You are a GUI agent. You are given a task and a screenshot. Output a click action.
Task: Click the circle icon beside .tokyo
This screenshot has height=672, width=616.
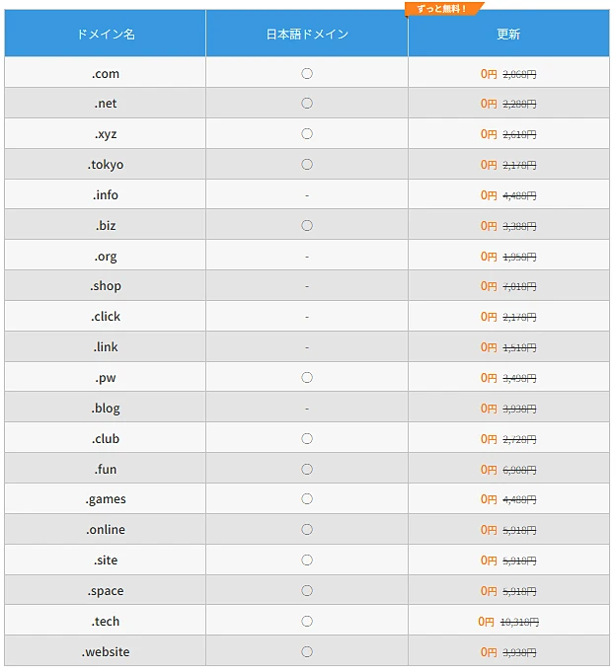click(307, 165)
